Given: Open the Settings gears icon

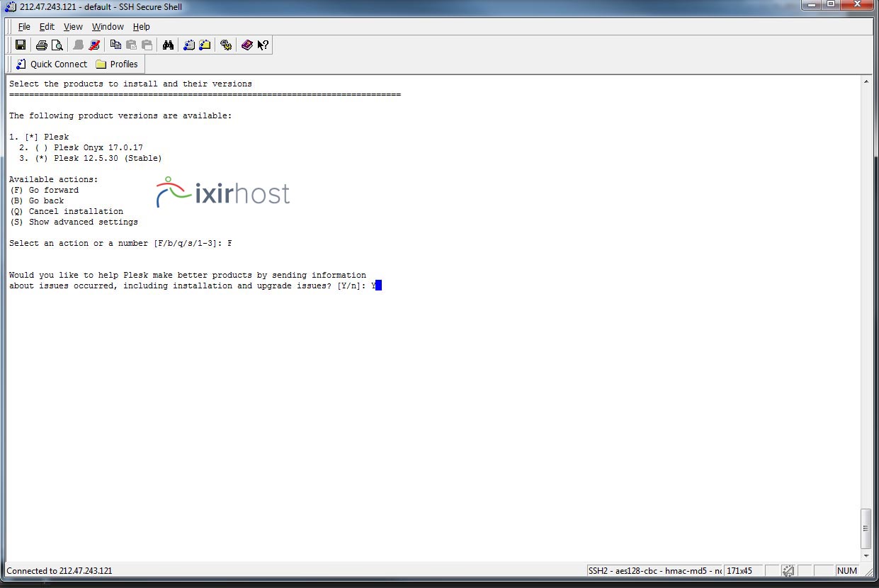Looking at the screenshot, I should click(x=226, y=45).
